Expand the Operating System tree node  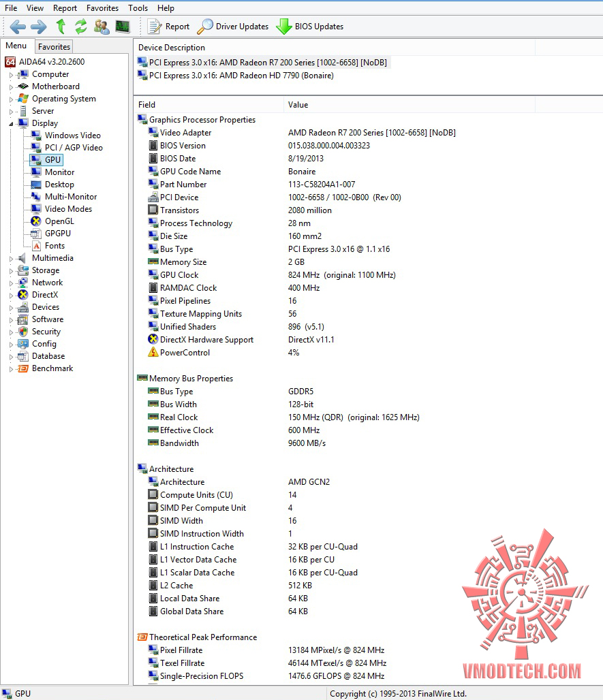[11, 99]
